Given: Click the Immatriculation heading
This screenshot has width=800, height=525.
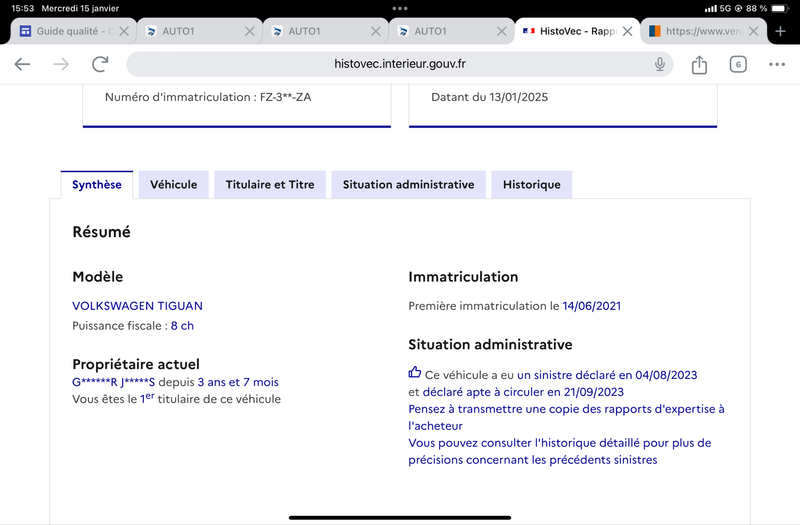Looking at the screenshot, I should click(463, 277).
